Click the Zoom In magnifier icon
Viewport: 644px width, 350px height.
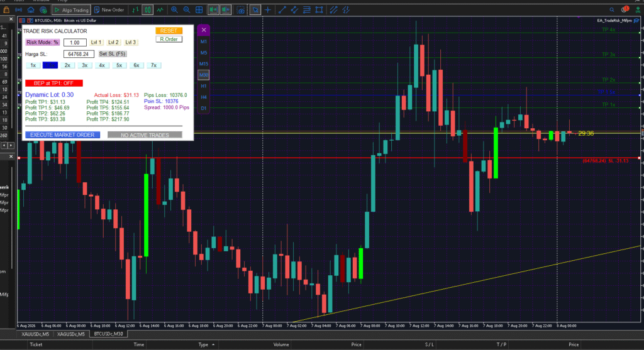174,10
